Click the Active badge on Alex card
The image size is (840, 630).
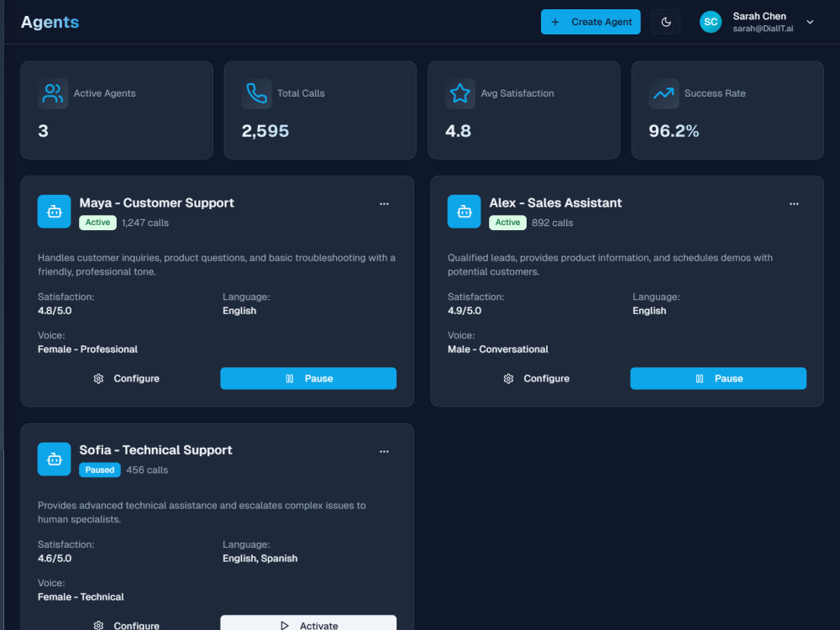[x=507, y=223]
